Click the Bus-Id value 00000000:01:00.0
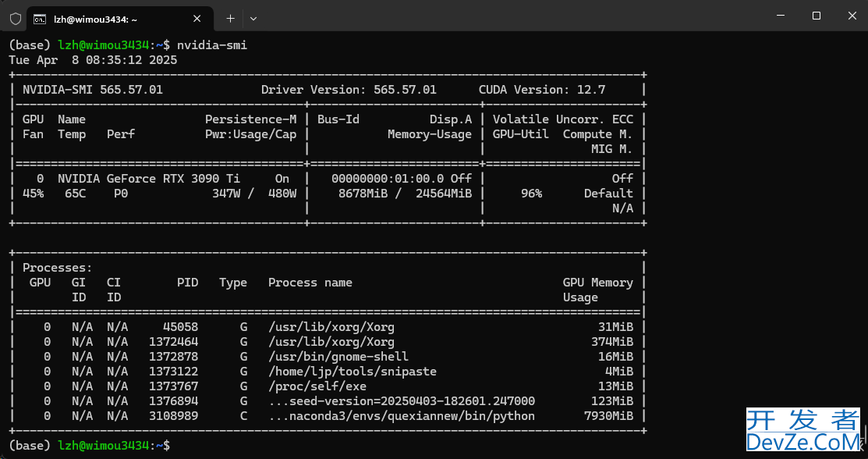The height and width of the screenshot is (459, 868). (388, 179)
